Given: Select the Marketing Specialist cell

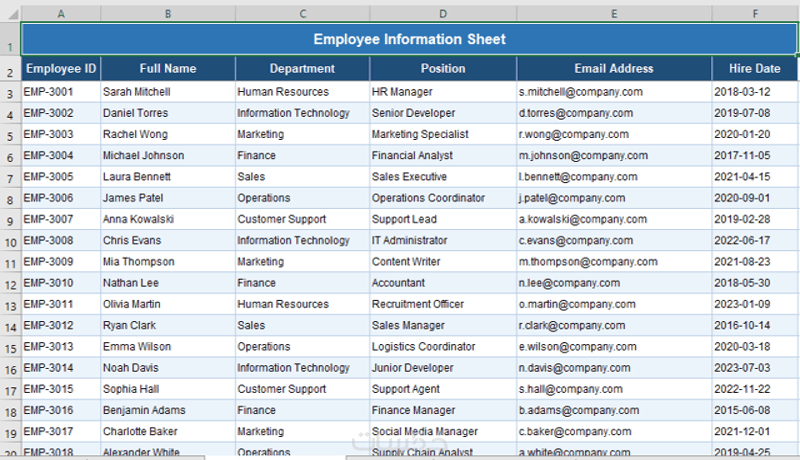Looking at the screenshot, I should tap(443, 134).
